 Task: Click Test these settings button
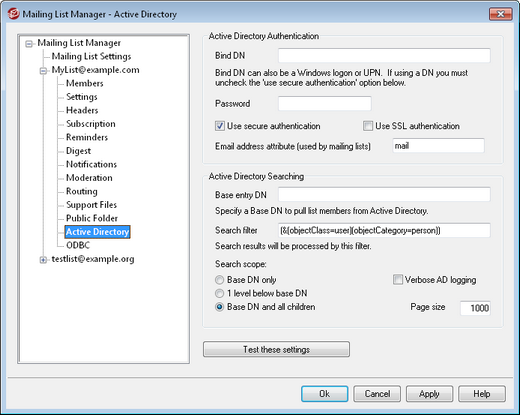point(276,349)
